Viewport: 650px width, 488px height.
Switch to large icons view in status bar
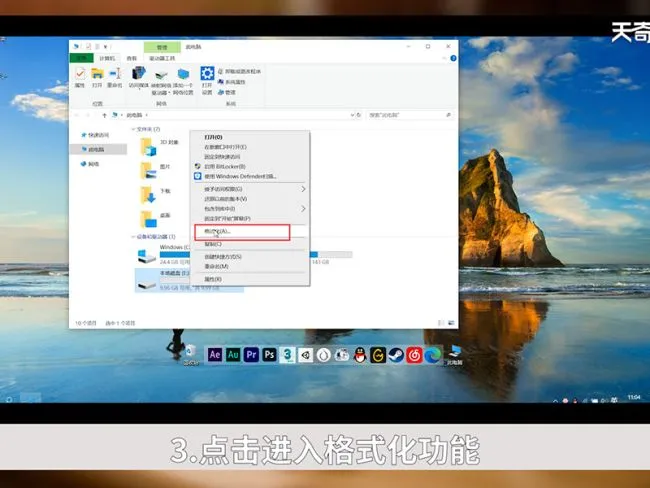[451, 323]
